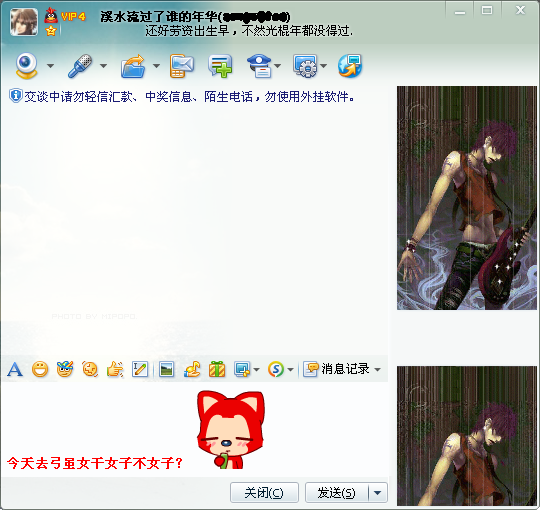The height and width of the screenshot is (510, 540).
Task: Open the smiley emoticon picker
Action: [40, 370]
